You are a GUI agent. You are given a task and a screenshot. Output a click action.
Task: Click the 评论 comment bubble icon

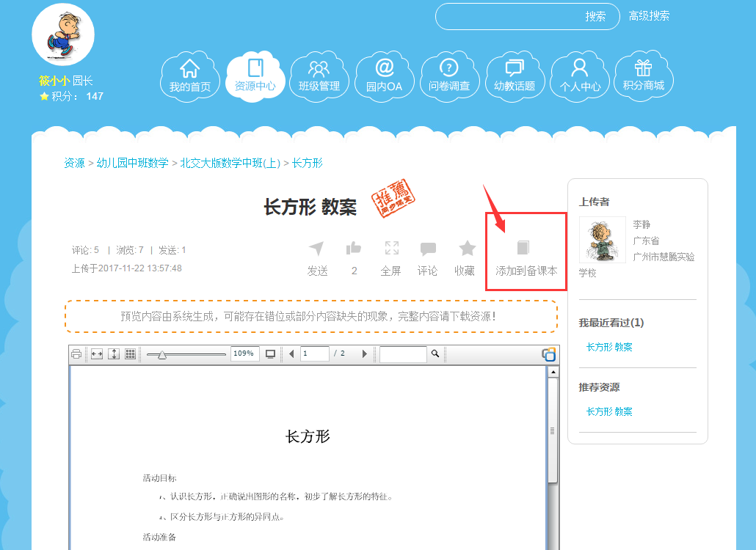(x=428, y=249)
